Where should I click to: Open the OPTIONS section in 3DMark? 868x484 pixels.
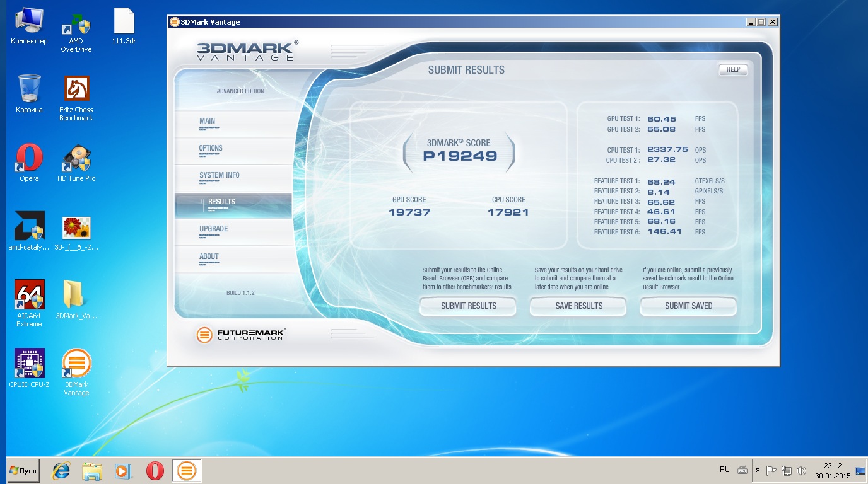point(233,151)
